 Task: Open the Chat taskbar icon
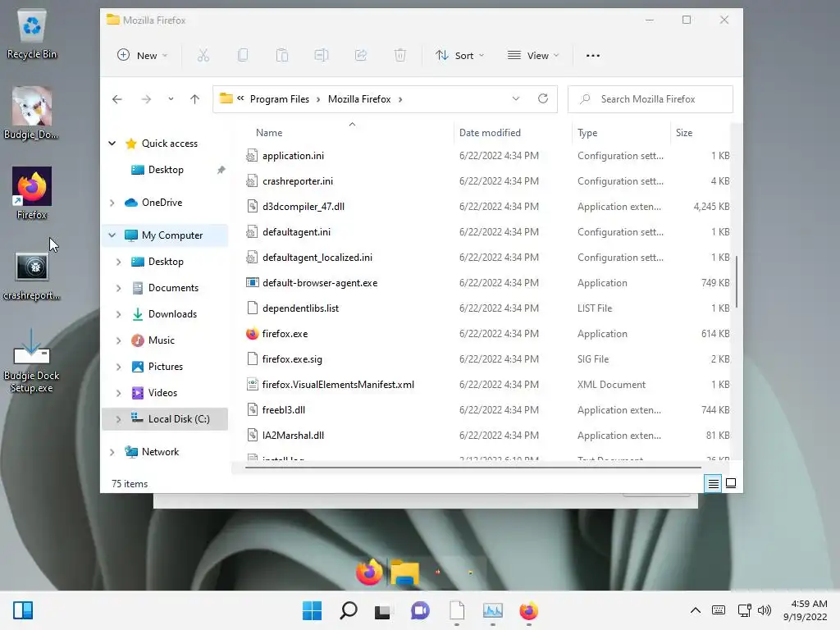[x=420, y=610]
